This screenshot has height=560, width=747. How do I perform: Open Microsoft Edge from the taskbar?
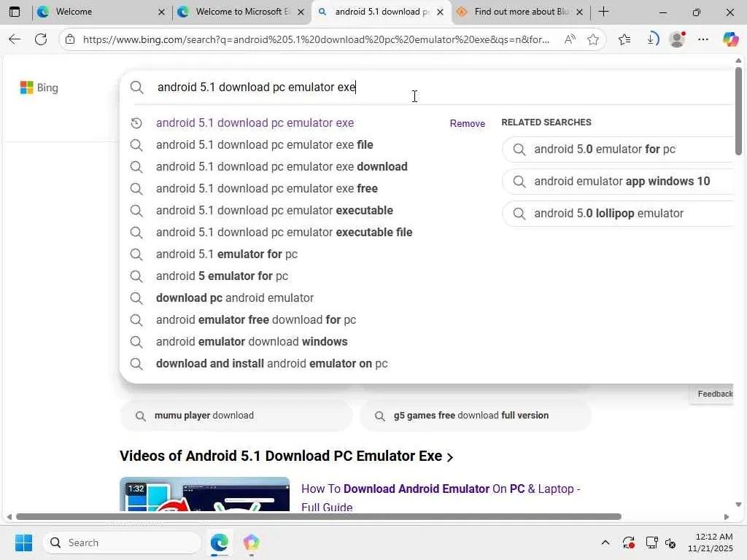point(219,542)
